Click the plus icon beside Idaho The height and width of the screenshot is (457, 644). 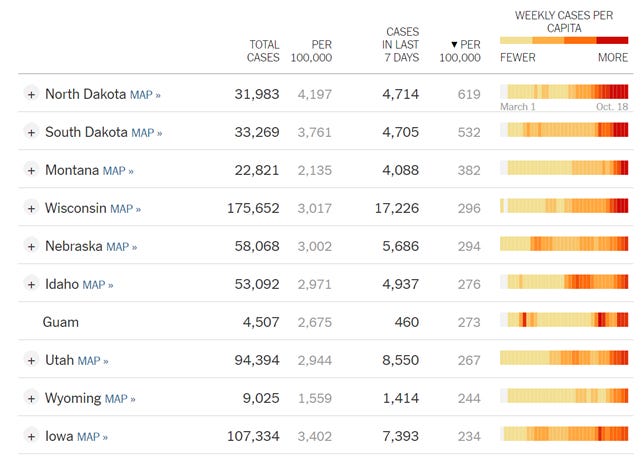[31, 284]
